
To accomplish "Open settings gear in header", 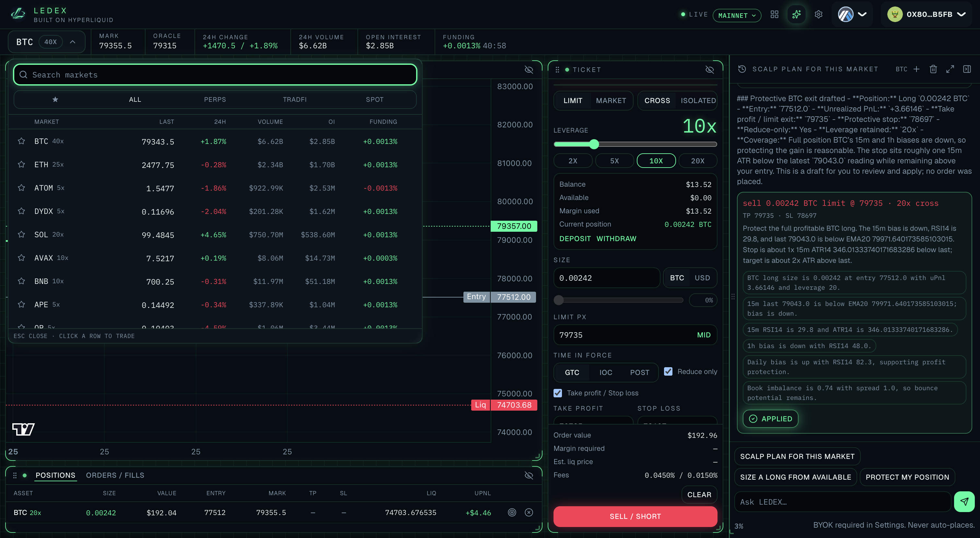I will [818, 15].
